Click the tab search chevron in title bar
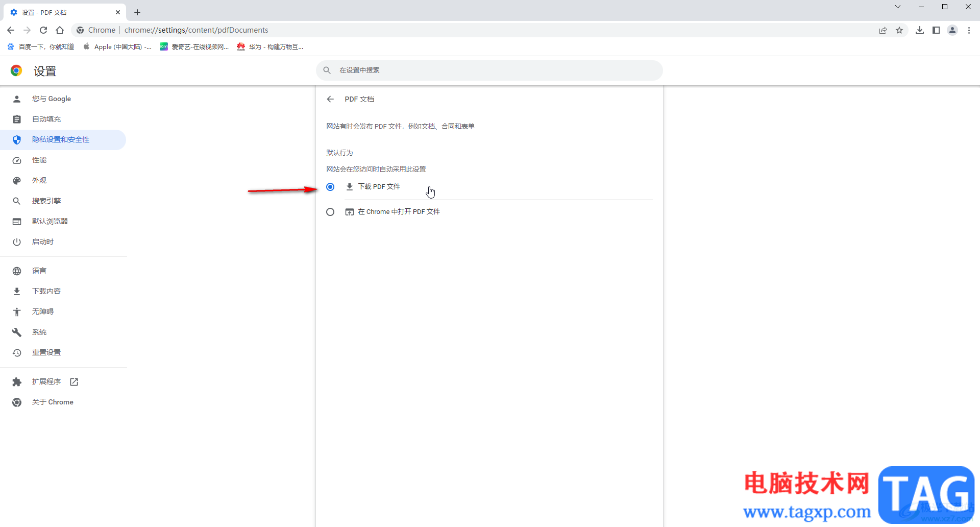The width and height of the screenshot is (980, 527). 898,7
